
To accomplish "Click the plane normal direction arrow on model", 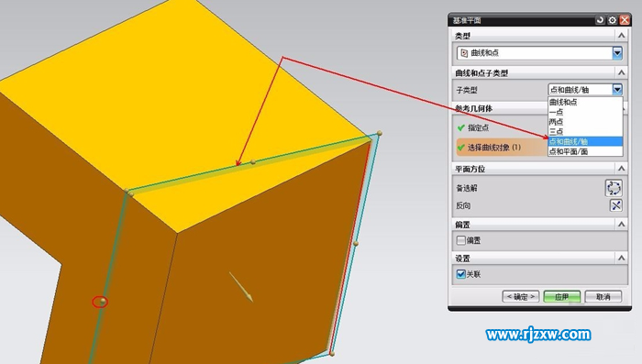I will click(x=241, y=287).
